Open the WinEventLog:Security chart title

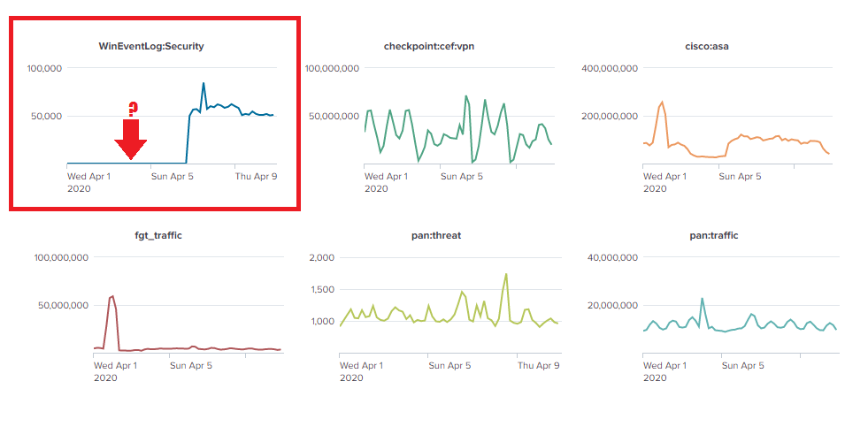tap(151, 46)
